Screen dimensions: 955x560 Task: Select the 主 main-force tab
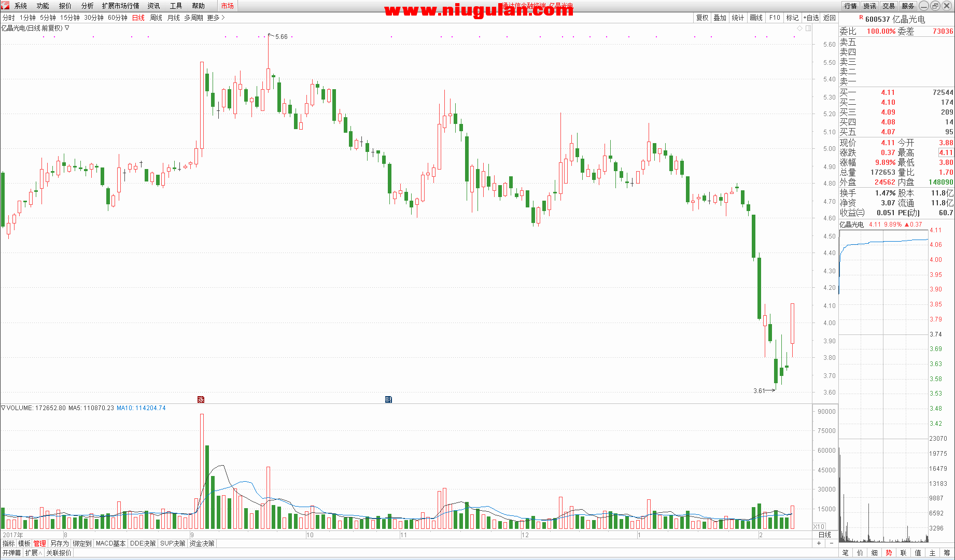click(933, 553)
